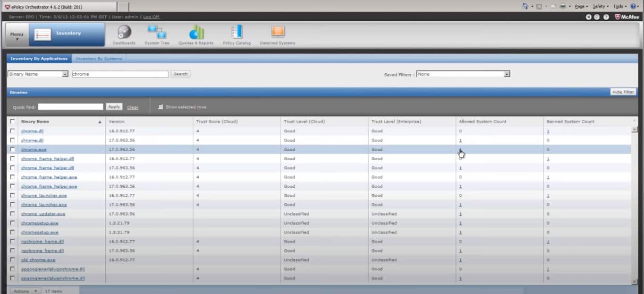Click the ePolicy Orchestrator tab favicon
Viewport: 644px width, 294px height.
[x=7, y=7]
